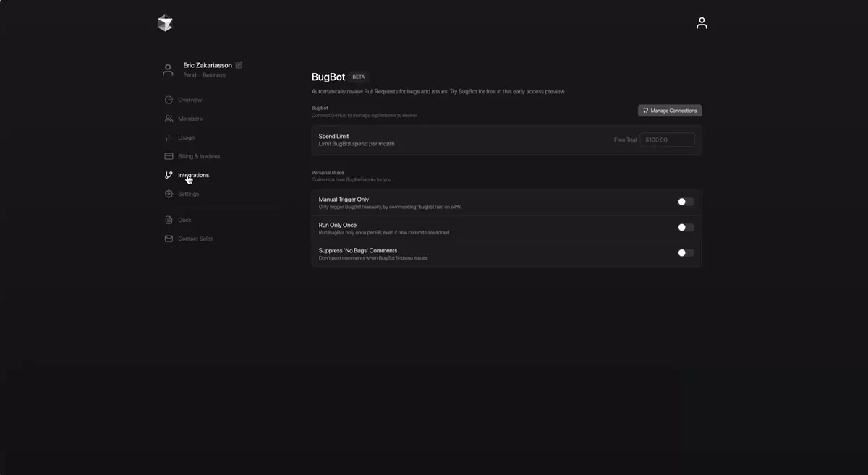This screenshot has width=868, height=475.
Task: Click the BETA badge next to BugBot
Action: 359,77
